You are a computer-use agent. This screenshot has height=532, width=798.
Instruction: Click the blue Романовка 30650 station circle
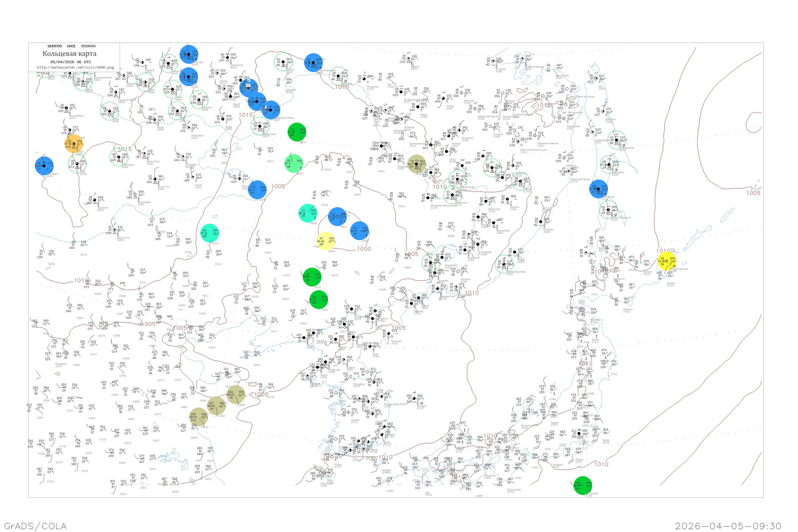189,54
